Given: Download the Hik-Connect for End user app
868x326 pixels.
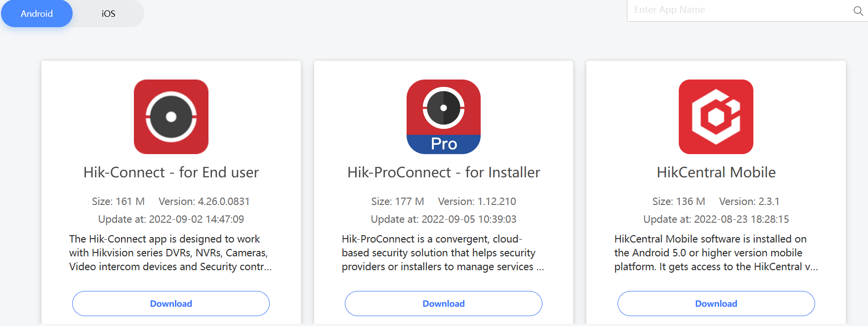Looking at the screenshot, I should click(x=171, y=303).
